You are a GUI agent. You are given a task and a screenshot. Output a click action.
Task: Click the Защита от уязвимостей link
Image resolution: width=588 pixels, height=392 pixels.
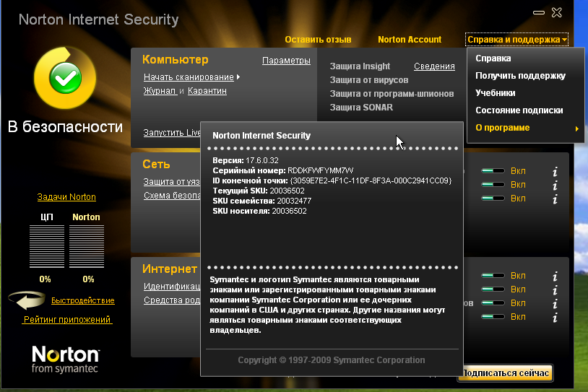click(171, 181)
